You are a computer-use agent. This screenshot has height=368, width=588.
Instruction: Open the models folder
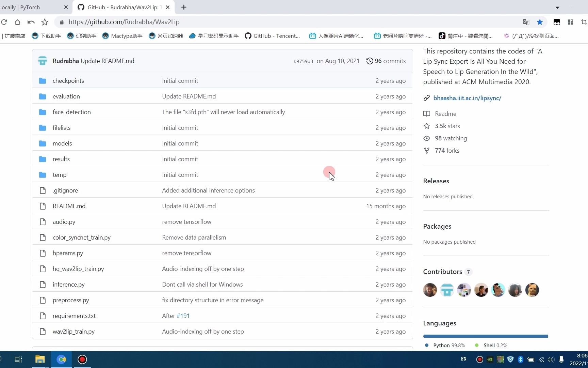point(62,143)
